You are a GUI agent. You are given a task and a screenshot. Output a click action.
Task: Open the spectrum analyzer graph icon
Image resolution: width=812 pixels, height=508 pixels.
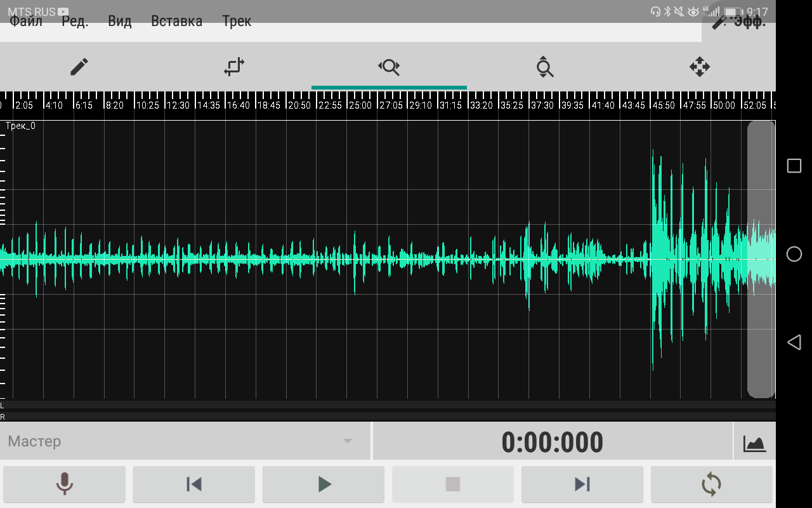click(755, 443)
